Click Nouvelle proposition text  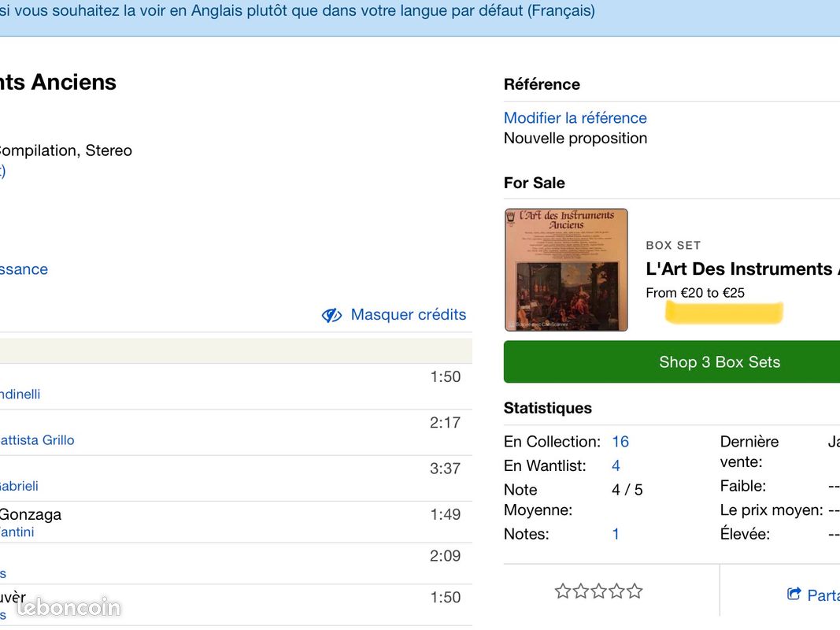coord(575,139)
